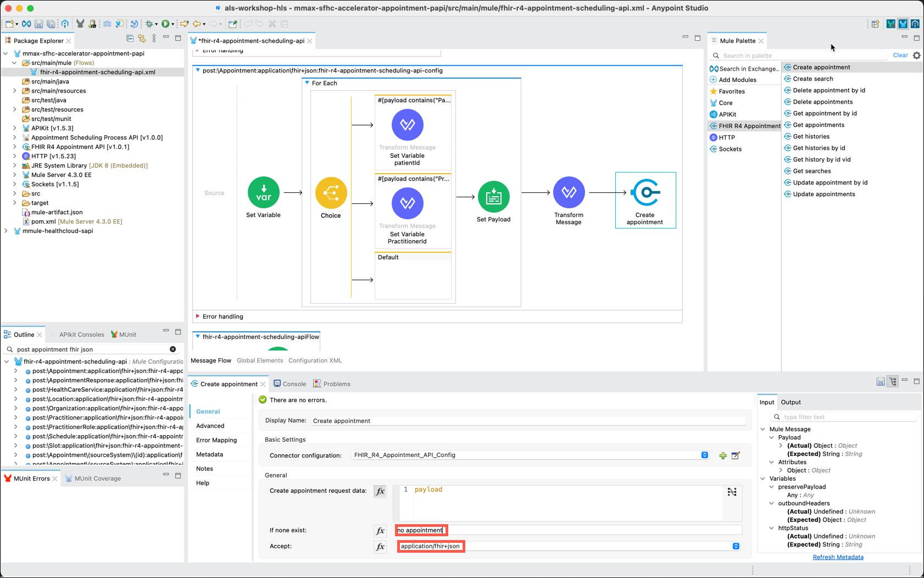The image size is (924, 578).
Task: Click Search in Exchange in palette
Action: click(744, 69)
